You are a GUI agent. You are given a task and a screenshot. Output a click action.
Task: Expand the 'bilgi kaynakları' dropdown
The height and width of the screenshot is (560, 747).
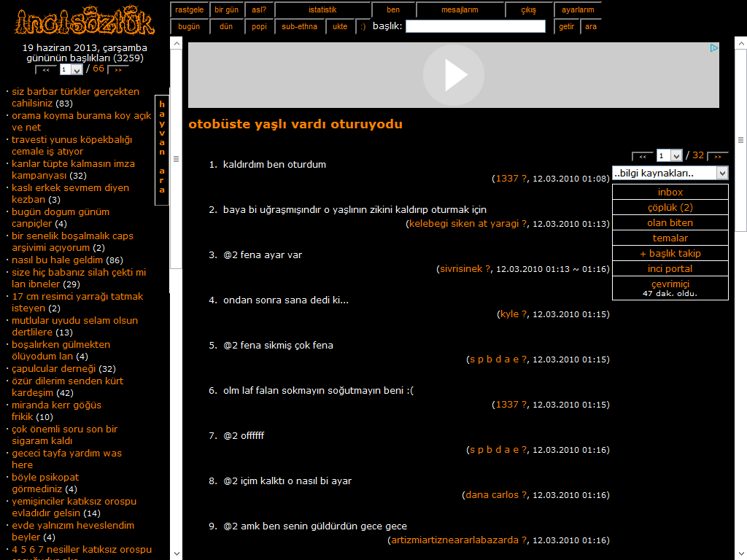coord(670,173)
